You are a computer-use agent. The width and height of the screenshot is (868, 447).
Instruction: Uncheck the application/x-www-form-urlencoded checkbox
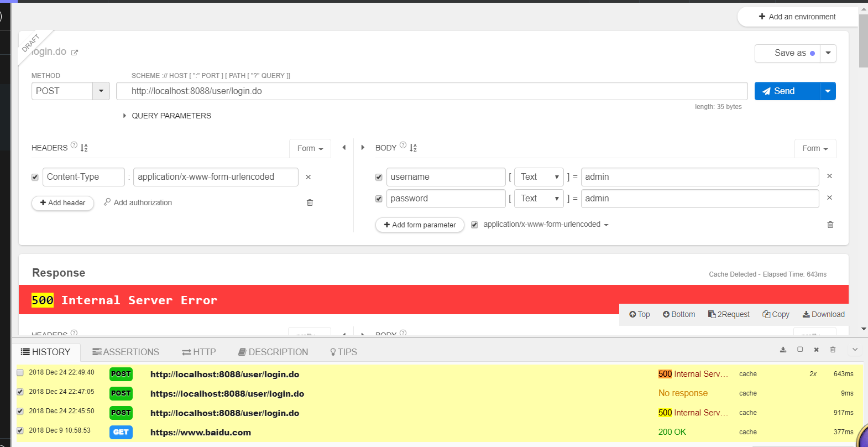coord(474,225)
